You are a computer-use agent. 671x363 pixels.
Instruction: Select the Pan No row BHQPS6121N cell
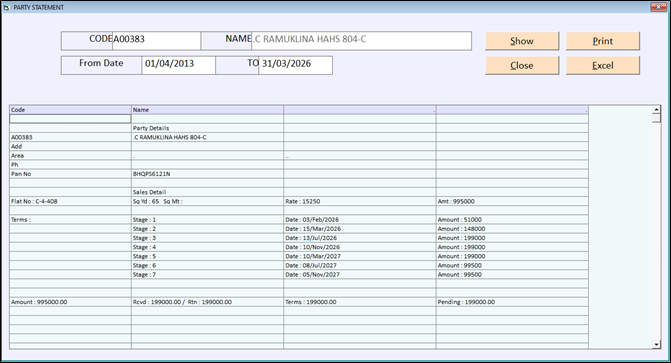tap(207, 174)
